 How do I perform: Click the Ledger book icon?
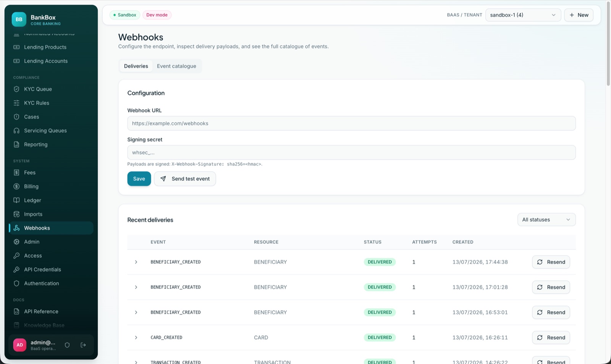16,200
